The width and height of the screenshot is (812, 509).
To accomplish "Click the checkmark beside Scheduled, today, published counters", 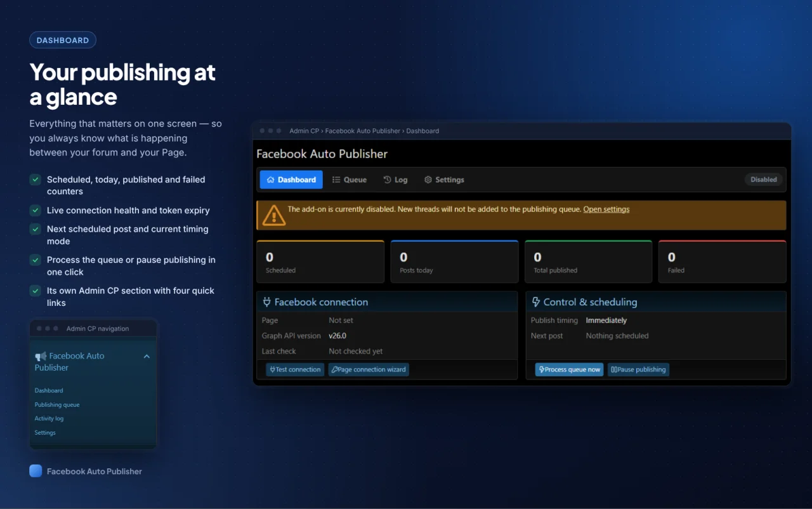I will click(x=36, y=180).
